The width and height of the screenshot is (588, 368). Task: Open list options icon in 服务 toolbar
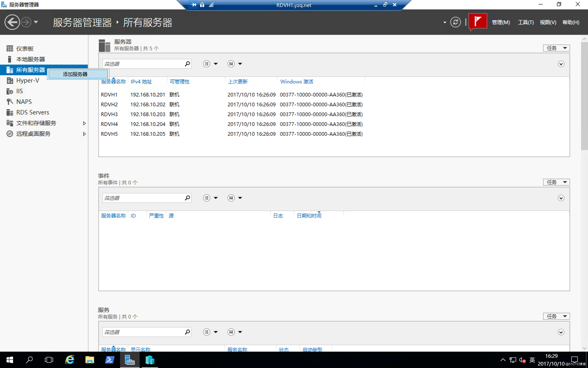[x=207, y=332]
